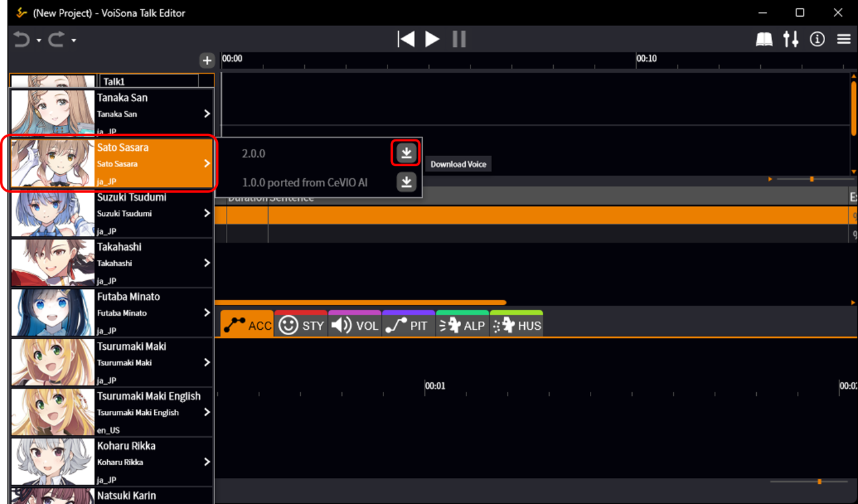
Task: Switch to the STY style tab
Action: [x=301, y=324]
